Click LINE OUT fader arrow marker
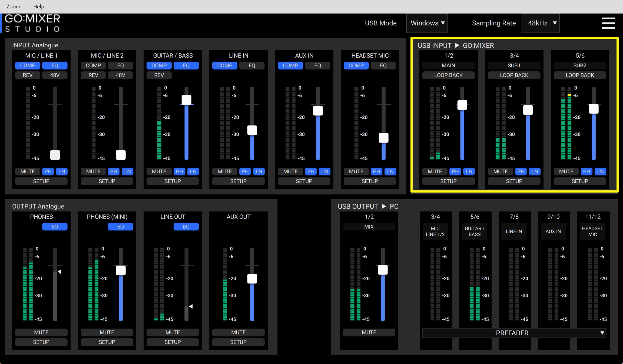Image resolution: width=623 pixels, height=364 pixels. [x=191, y=306]
